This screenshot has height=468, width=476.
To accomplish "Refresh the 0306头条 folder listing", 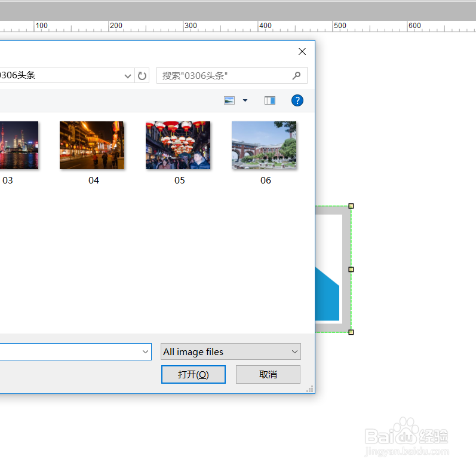I will [142, 75].
